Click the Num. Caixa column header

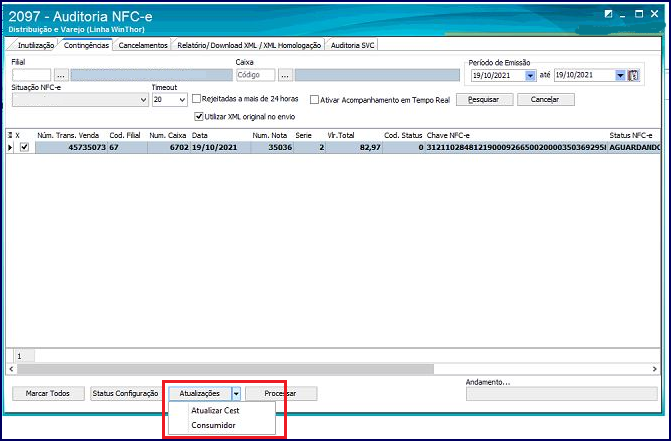pyautogui.click(x=168, y=135)
